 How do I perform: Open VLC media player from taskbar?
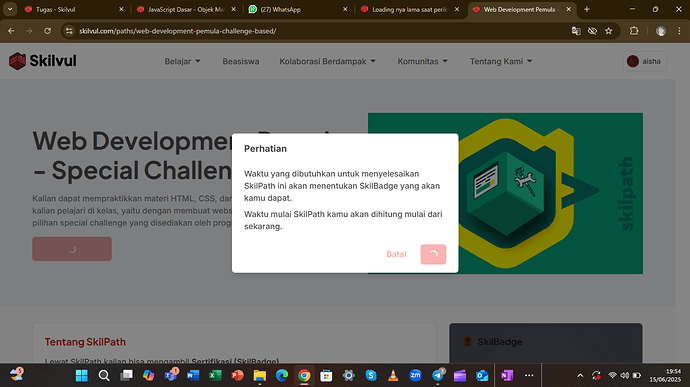[393, 376]
